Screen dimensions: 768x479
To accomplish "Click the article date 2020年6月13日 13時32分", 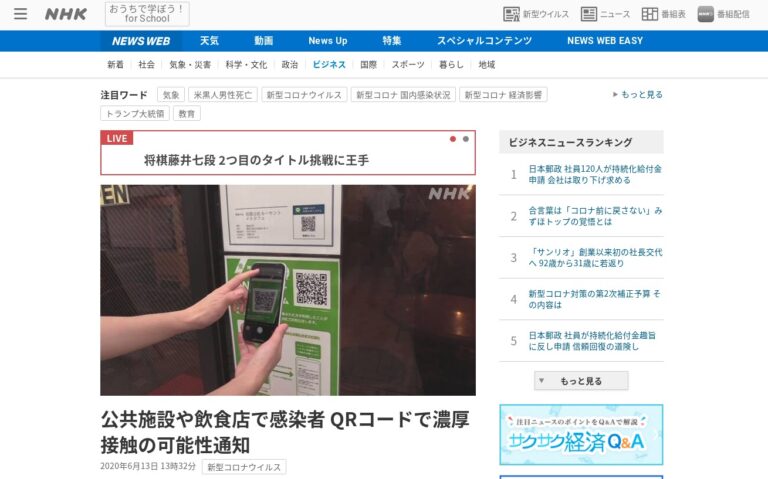I will [148, 466].
